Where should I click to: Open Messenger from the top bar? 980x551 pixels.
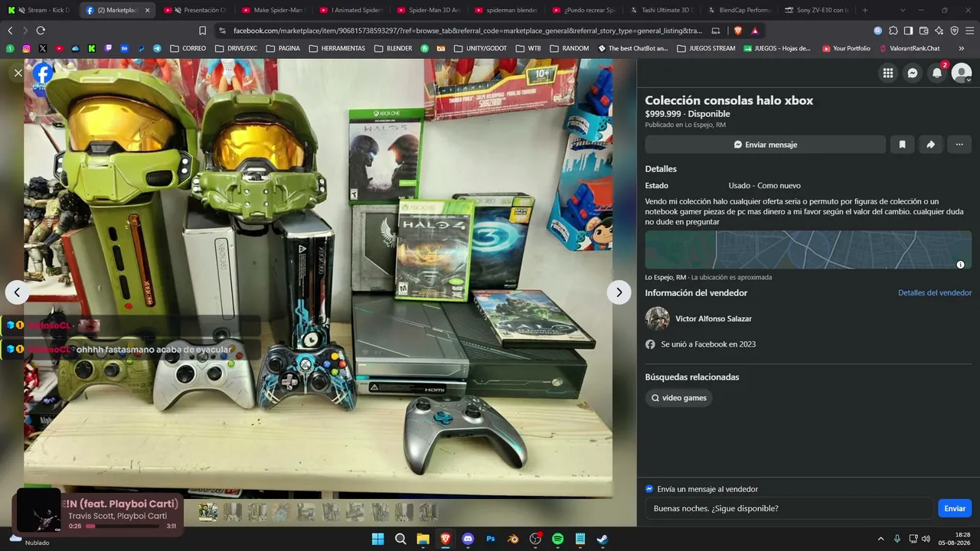point(913,73)
